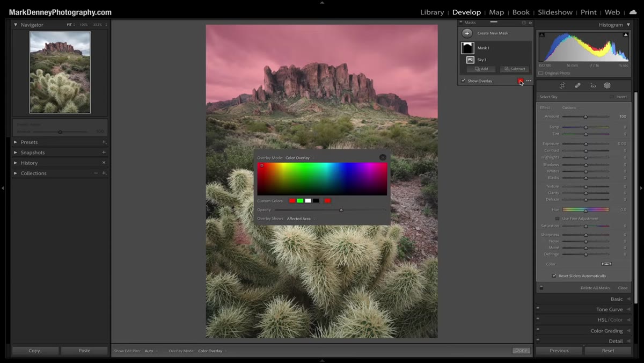
Task: Switch to the Map module
Action: [x=496, y=12]
